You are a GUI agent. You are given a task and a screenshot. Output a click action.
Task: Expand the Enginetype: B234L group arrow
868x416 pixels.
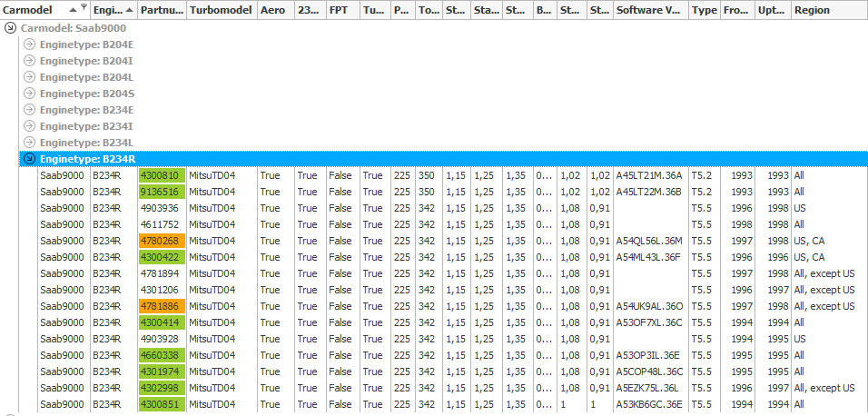[x=29, y=143]
